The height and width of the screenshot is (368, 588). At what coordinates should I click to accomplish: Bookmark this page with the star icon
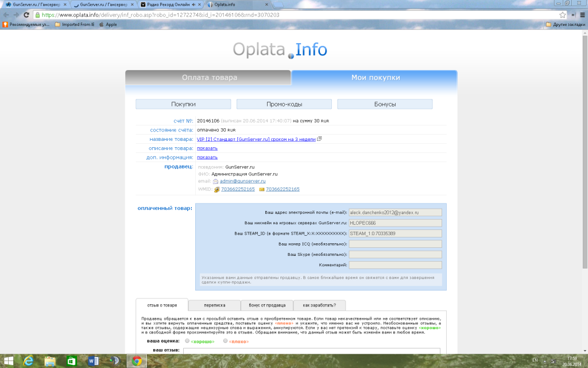[563, 15]
